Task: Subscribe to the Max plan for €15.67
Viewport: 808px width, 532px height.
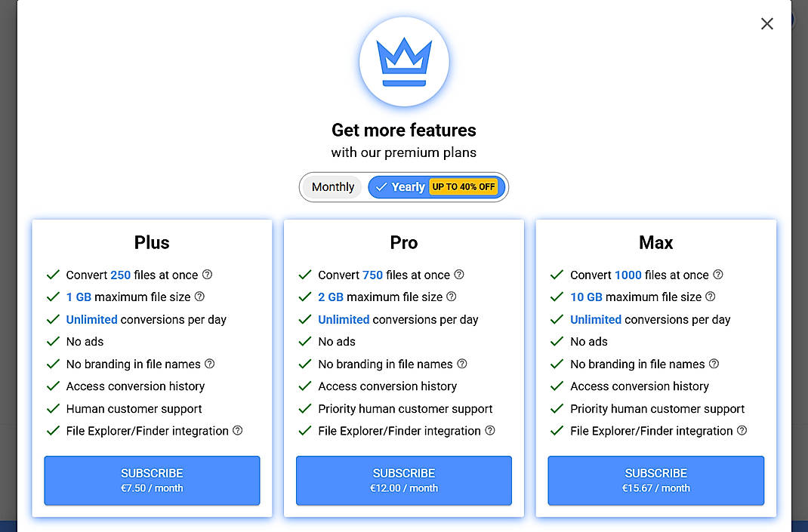Action: point(655,481)
